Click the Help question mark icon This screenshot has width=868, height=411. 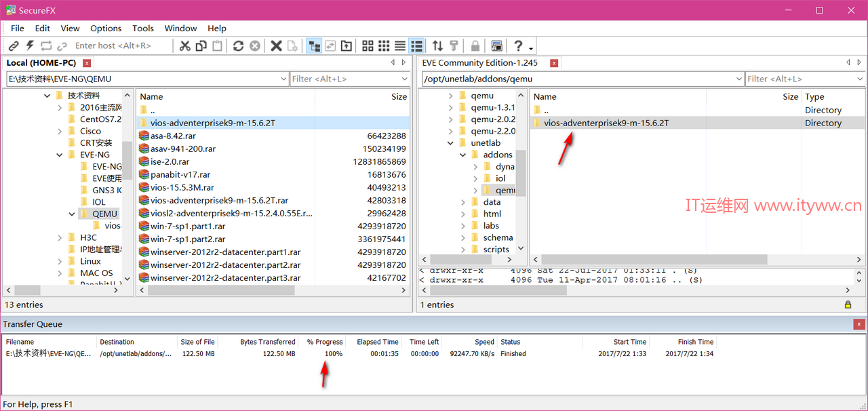pyautogui.click(x=518, y=45)
